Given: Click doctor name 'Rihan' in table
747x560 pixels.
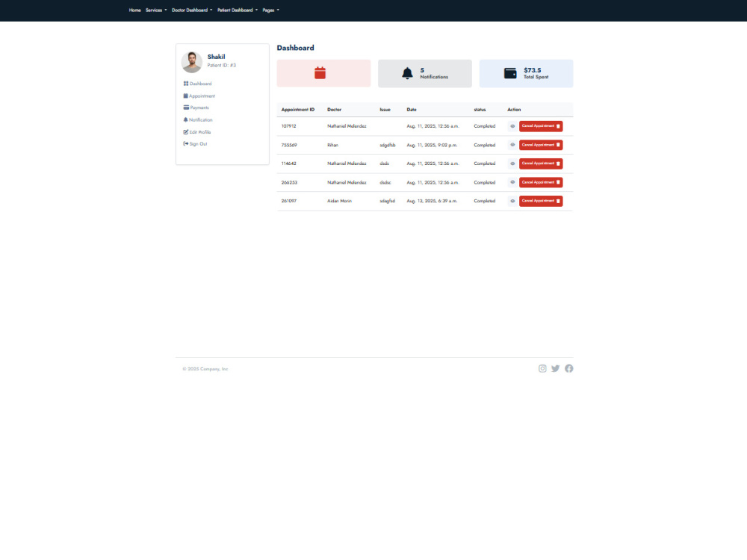Looking at the screenshot, I should [x=332, y=146].
